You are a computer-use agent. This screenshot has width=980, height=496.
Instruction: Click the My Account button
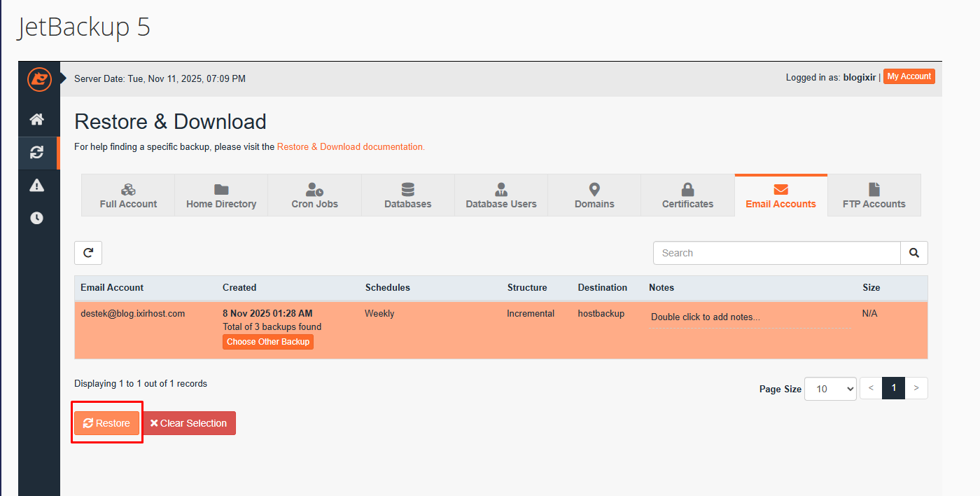point(909,76)
